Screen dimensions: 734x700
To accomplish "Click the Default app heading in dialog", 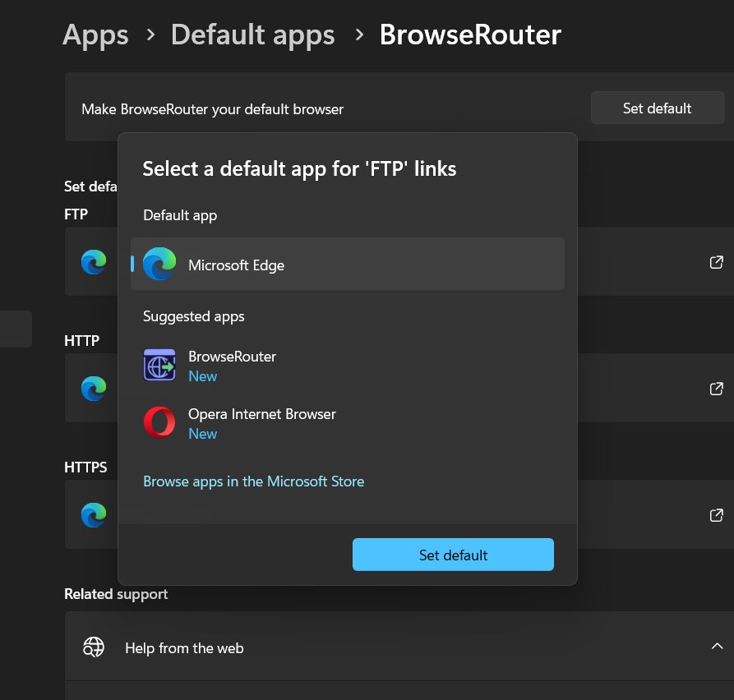I will point(180,216).
